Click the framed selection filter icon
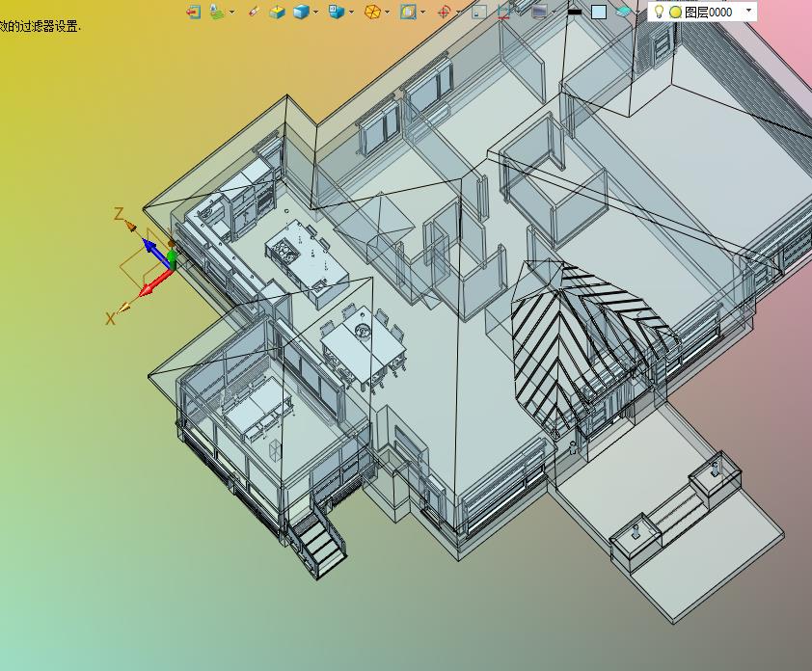This screenshot has height=671, width=812. [408, 12]
